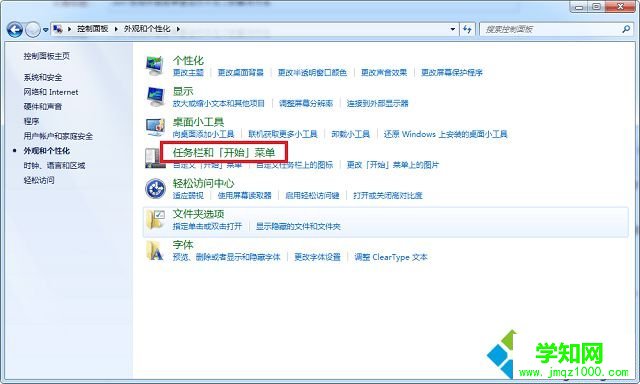Open the 个性化 heading

(188, 60)
